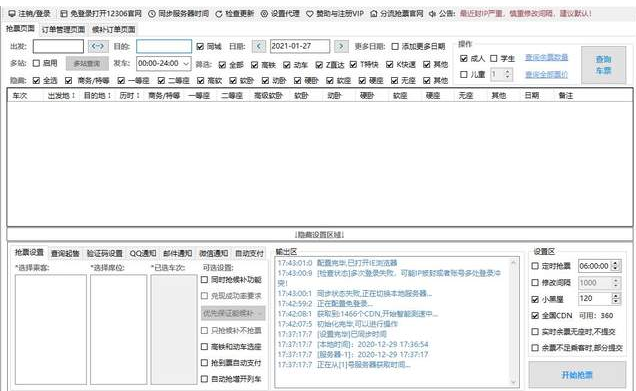Go to the previous date with the left arrow
The height and width of the screenshot is (391, 636).
coord(259,46)
